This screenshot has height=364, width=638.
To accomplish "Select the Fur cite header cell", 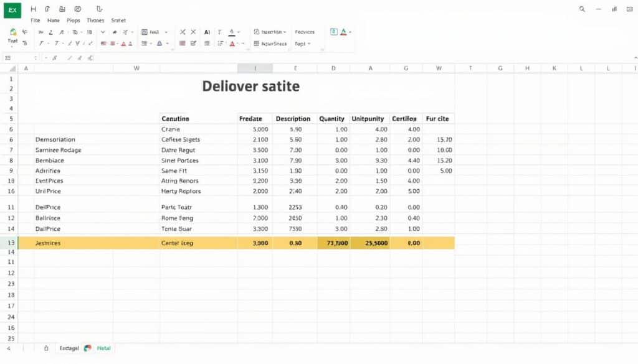I will [x=439, y=119].
